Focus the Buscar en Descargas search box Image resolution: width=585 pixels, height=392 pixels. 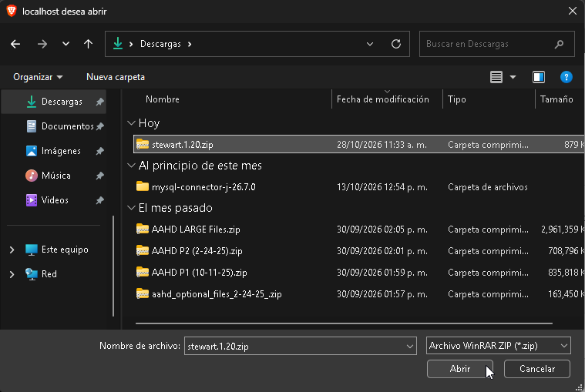pos(496,44)
